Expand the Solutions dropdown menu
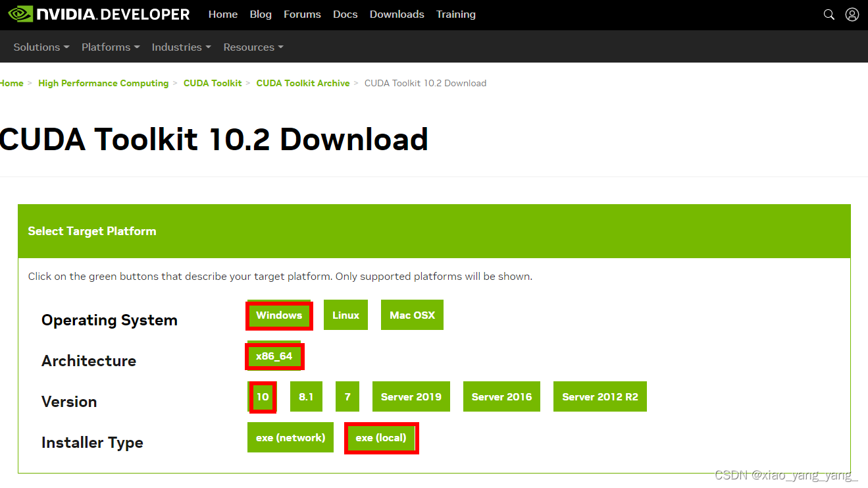This screenshot has width=868, height=488. 41,47
